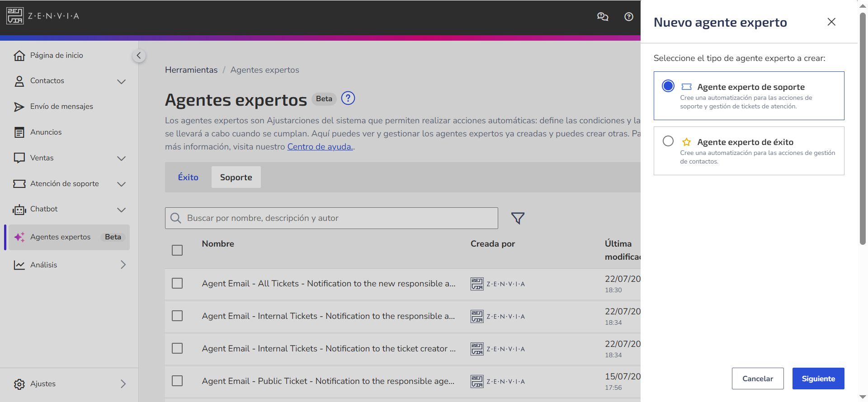This screenshot has height=402, width=868.
Task: Collapse the sidebar with the arrow button
Action: 139,56
